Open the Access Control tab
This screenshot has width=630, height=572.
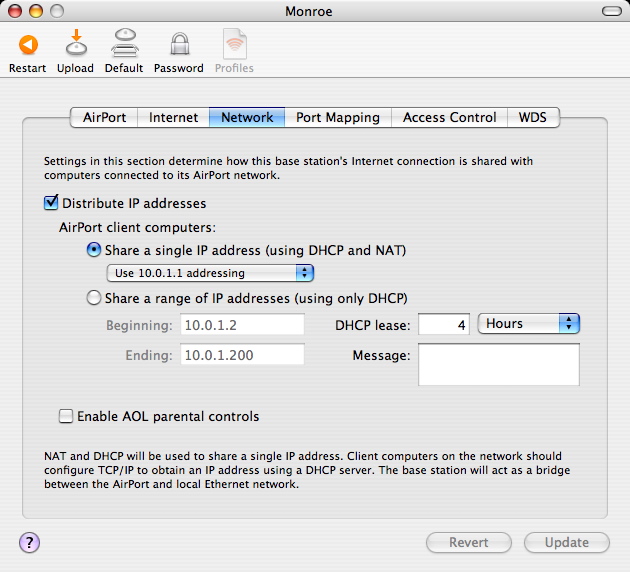tap(449, 117)
